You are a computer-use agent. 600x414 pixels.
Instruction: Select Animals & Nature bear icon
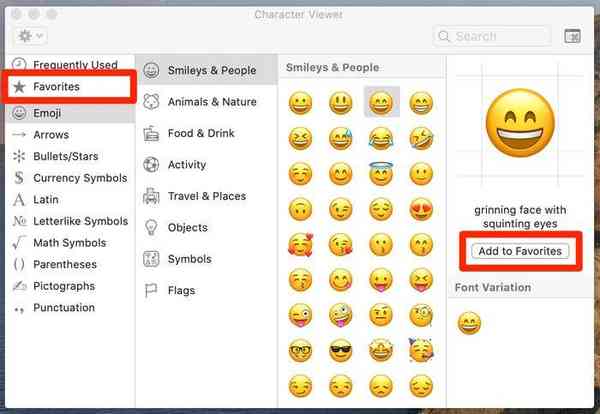pos(151,102)
